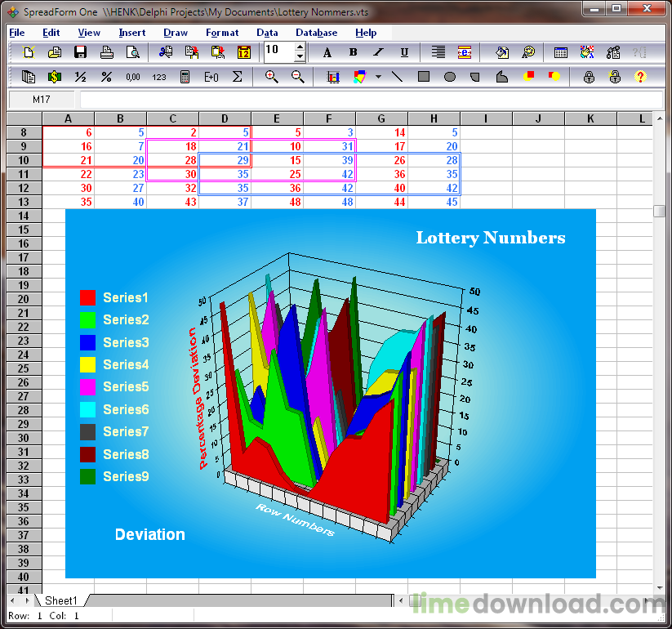Open the Database menu
This screenshot has width=672, height=629.
316,33
